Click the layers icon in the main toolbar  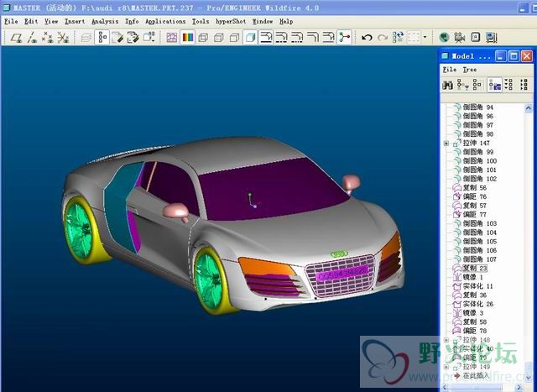[x=86, y=37]
